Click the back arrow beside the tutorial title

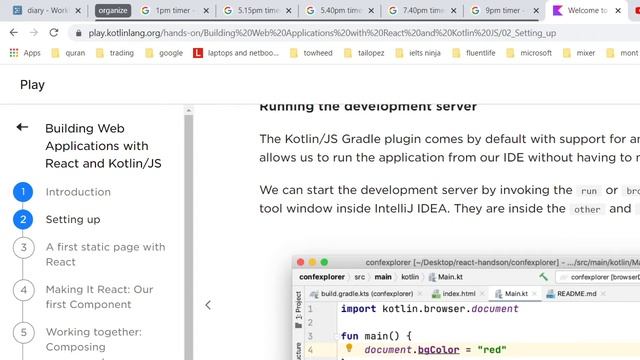pyautogui.click(x=22, y=127)
